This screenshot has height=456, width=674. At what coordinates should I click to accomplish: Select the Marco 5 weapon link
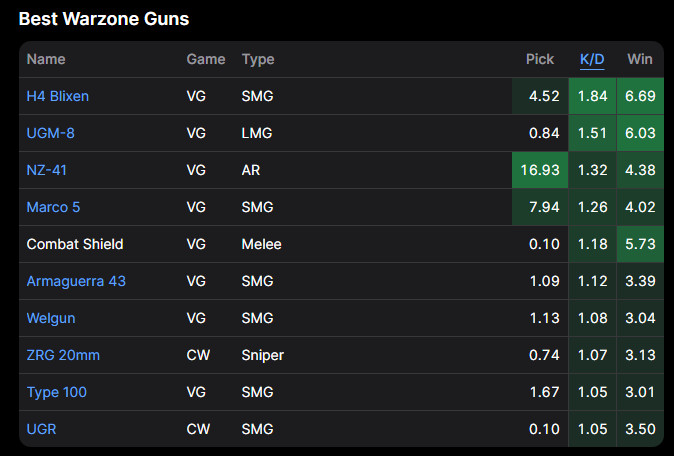click(53, 207)
